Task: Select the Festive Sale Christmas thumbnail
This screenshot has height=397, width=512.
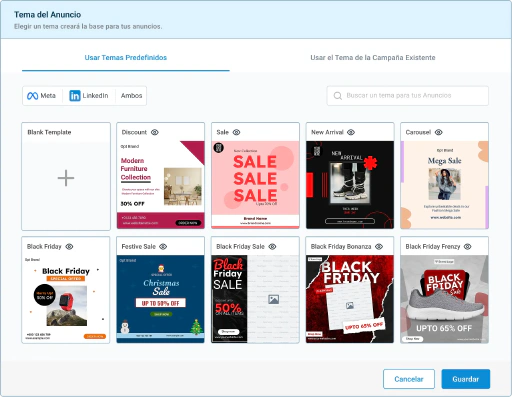Action: [x=161, y=299]
